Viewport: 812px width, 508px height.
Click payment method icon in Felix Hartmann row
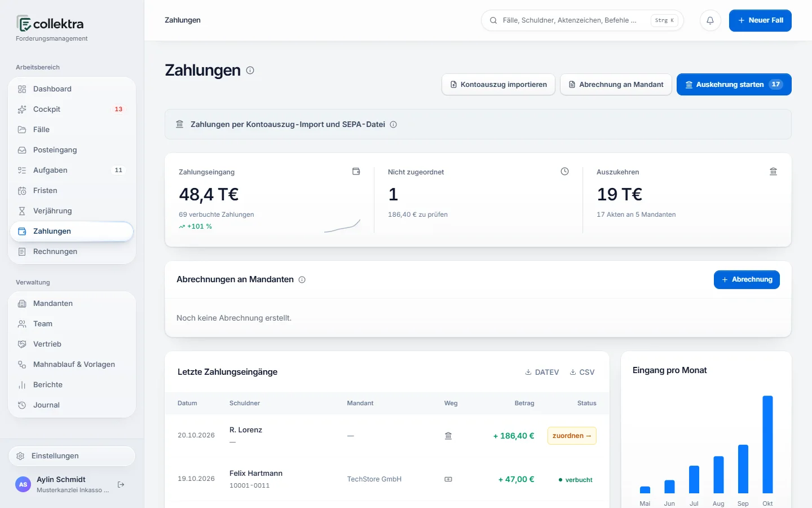pos(448,479)
